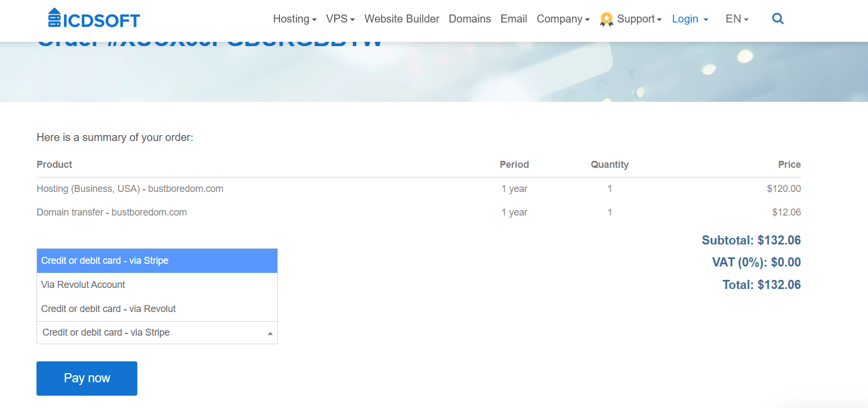Click the order summary intro text
868x408 pixels.
click(115, 137)
